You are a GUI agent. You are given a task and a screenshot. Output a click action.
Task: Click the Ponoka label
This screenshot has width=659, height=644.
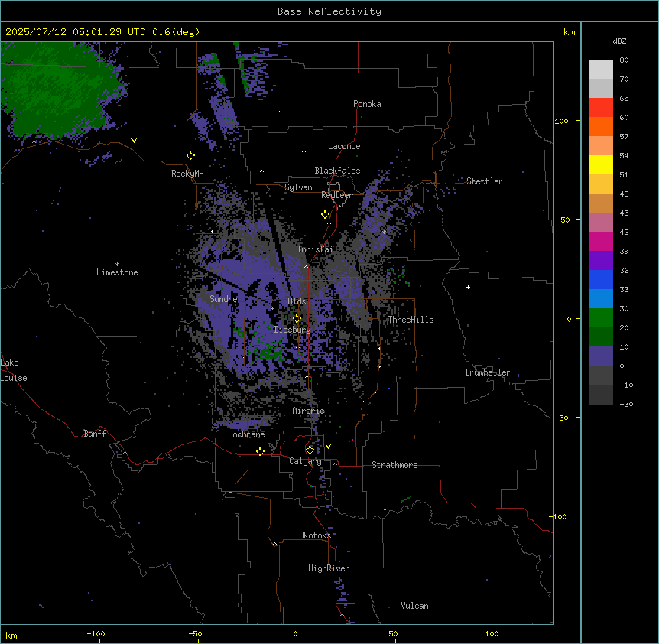point(367,104)
